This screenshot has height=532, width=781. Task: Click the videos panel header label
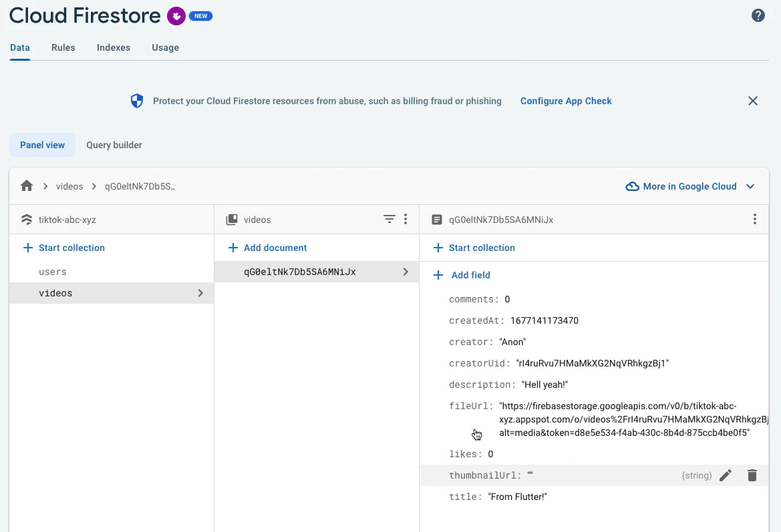(257, 220)
